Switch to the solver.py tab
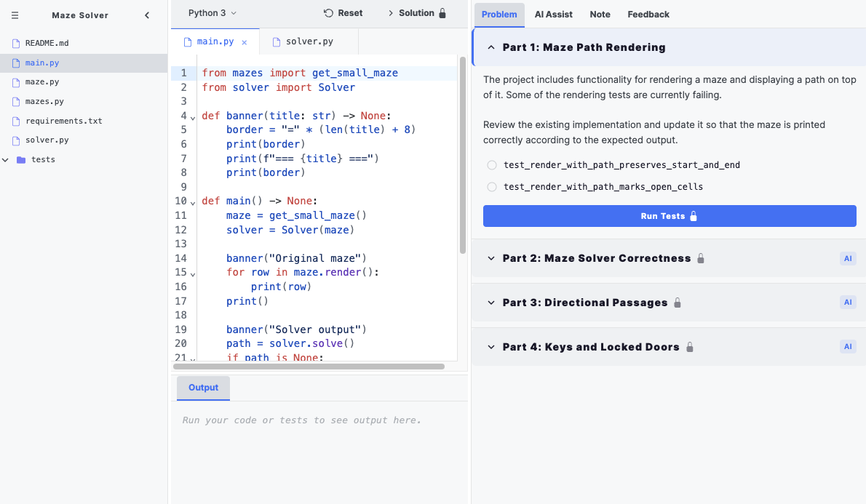The width and height of the screenshot is (866, 504). click(x=307, y=41)
